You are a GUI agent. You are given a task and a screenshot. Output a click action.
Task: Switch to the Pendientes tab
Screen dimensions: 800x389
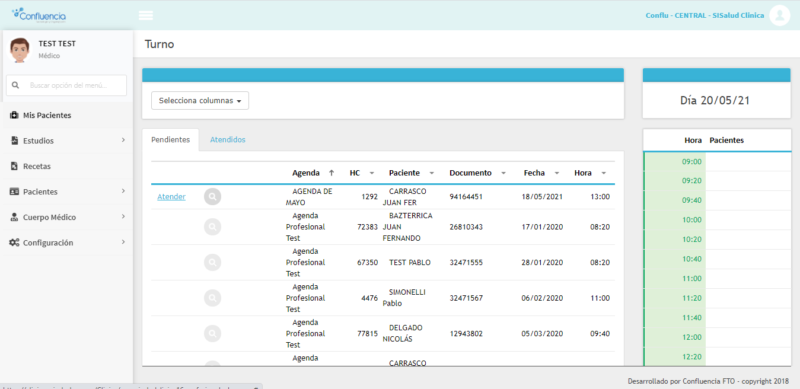pos(170,140)
